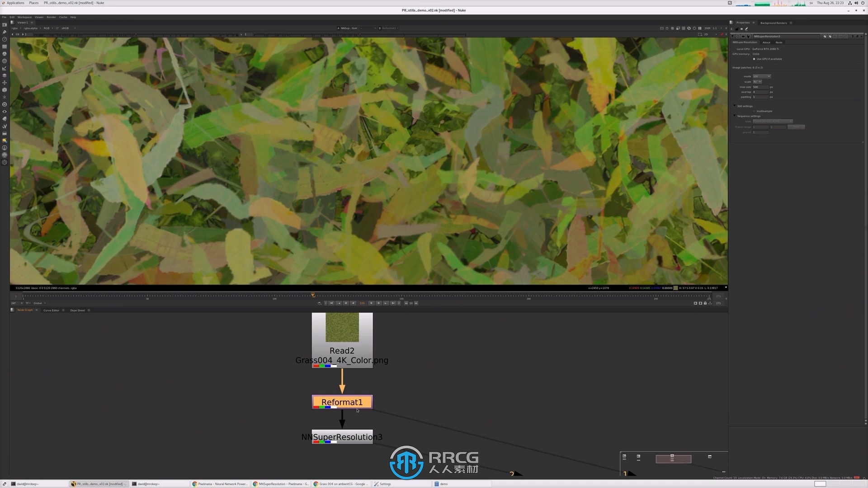
Task: Open the Color nodes toolbar icon
Action: 5,54
